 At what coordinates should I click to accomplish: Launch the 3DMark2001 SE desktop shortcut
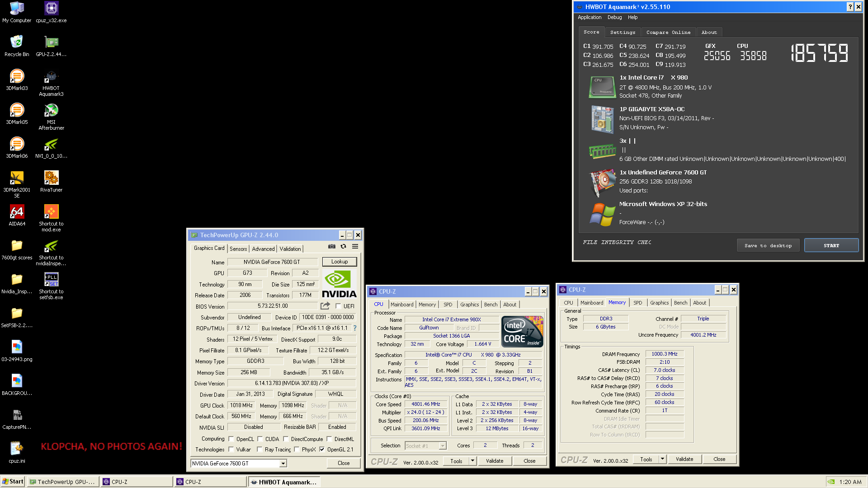17,184
